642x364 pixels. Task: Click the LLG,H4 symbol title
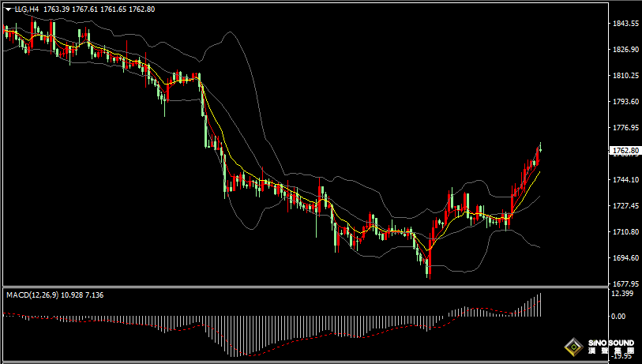click(x=27, y=9)
